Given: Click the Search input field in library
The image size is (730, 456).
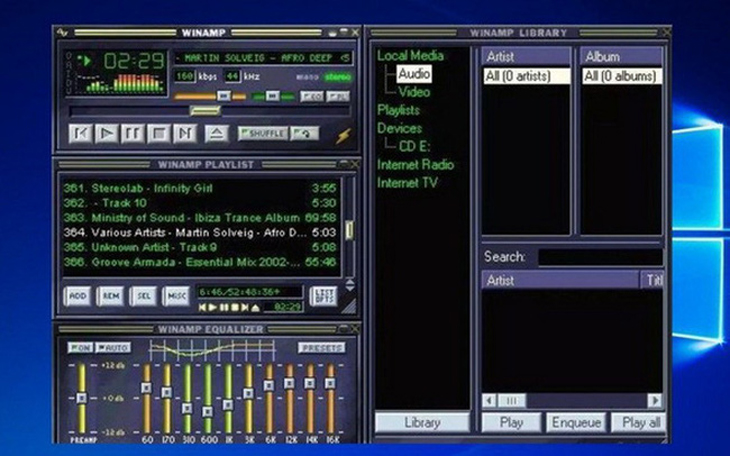Looking at the screenshot, I should coord(601,257).
